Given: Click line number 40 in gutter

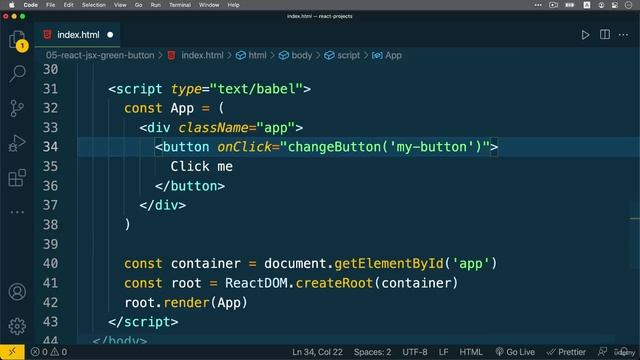Looking at the screenshot, I should [x=51, y=264].
